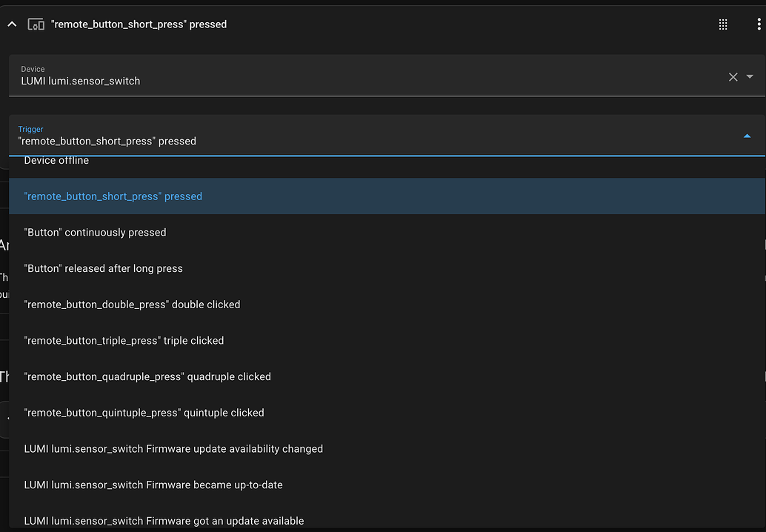Image resolution: width=766 pixels, height=532 pixels.
Task: Pick the "remote_button_double_press" double clicked trigger
Action: 133,305
